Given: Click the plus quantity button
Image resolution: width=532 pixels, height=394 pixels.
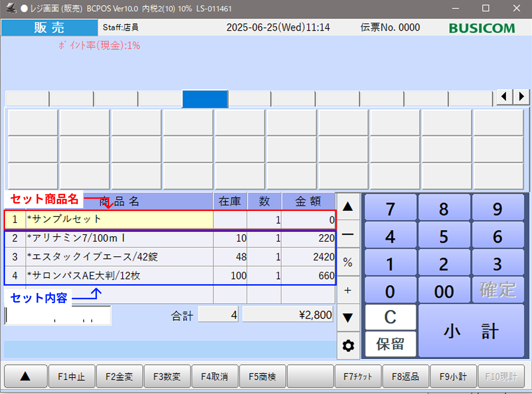Looking at the screenshot, I should coord(348,290).
